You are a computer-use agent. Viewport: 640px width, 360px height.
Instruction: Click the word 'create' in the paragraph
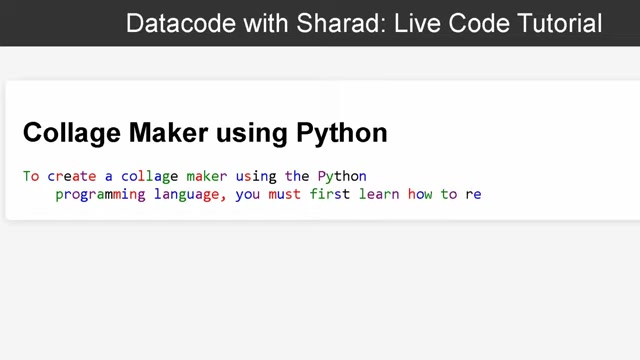(x=72, y=176)
